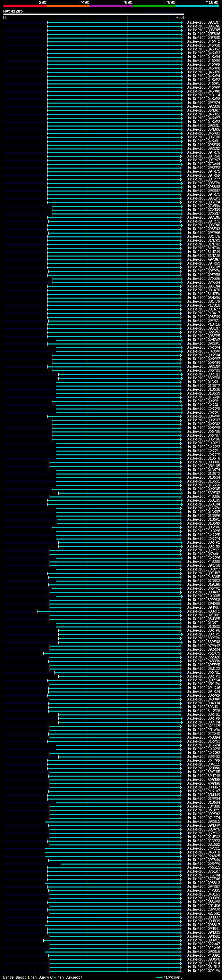This screenshot has width=222, height=980.
Task: Select hit label UniRef100_A5YJP0
Action: tap(203, 684)
